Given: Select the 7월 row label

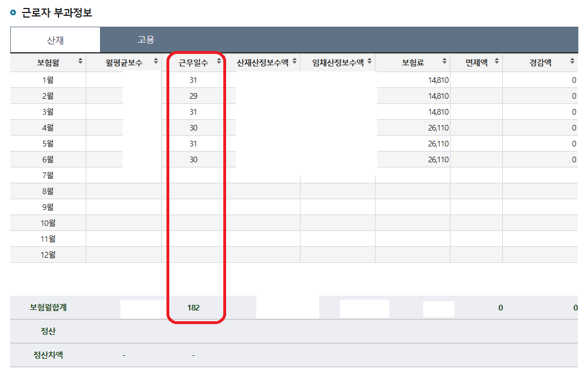Looking at the screenshot, I should click(48, 175).
